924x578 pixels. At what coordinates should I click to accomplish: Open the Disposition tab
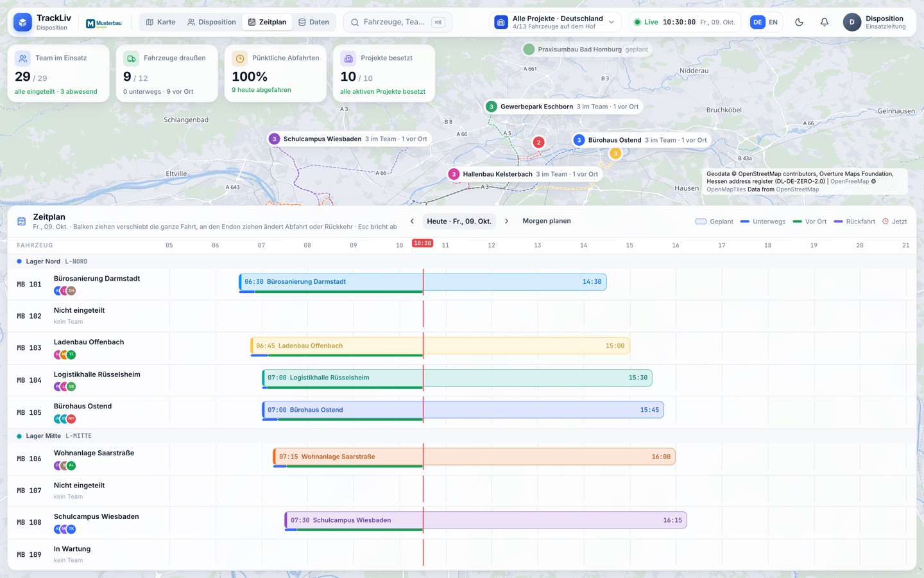(212, 22)
